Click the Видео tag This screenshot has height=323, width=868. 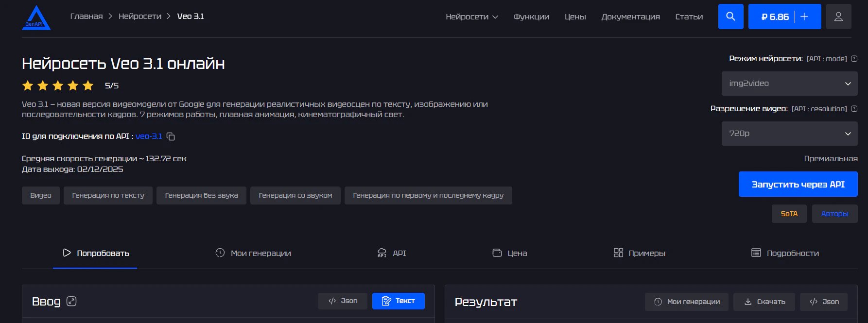coord(41,195)
